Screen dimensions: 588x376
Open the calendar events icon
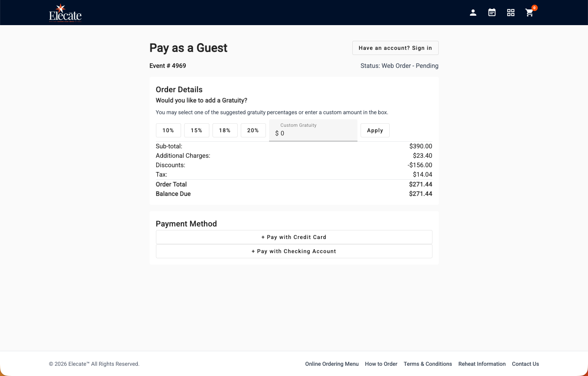tap(492, 13)
